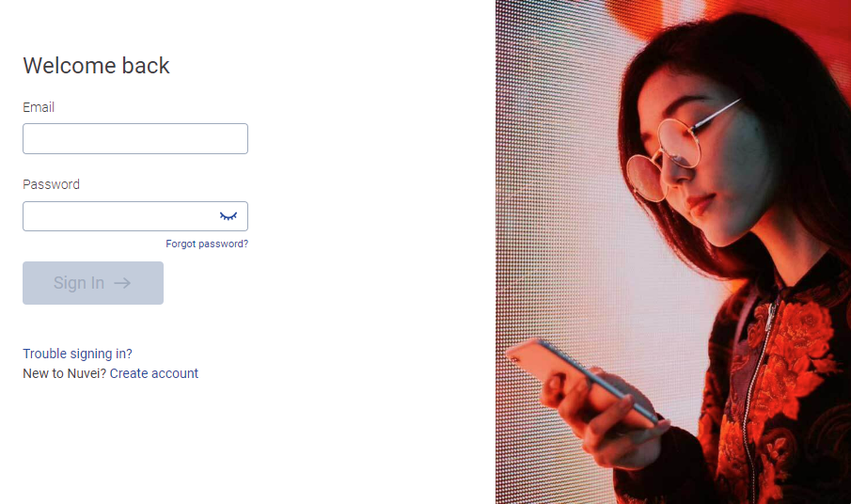Click the New to Nuvei? text
This screenshot has height=504, width=851.
tap(65, 373)
